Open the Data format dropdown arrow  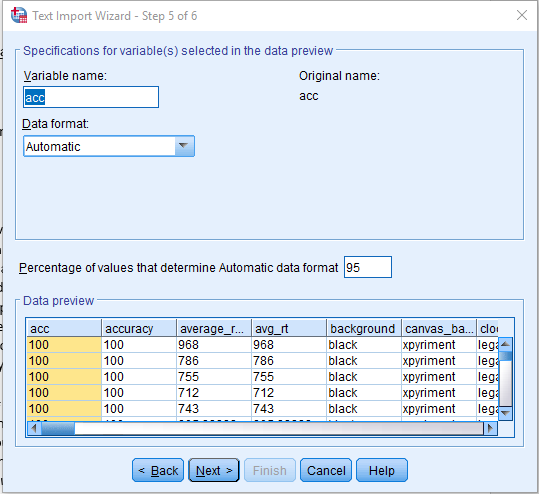click(184, 146)
